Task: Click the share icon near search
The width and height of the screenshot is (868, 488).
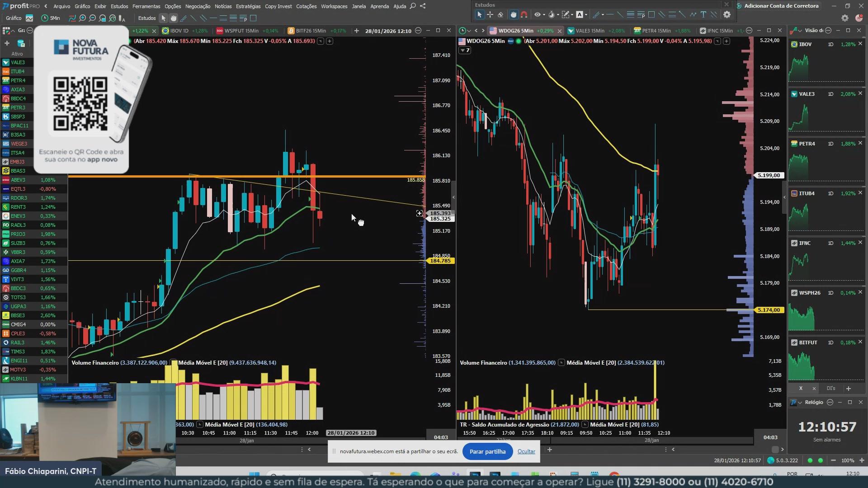Action: tap(423, 6)
